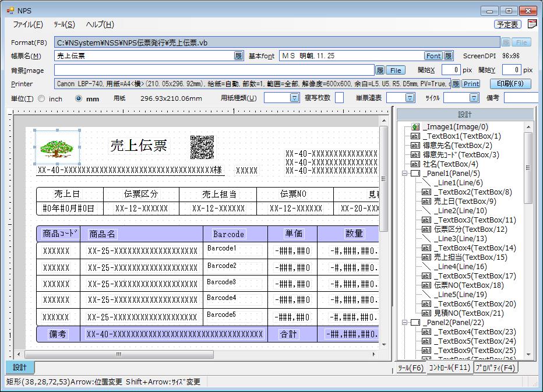Click the canvas horizontal scrollbar thumb
The width and height of the screenshot is (543, 392).
(x=118, y=354)
